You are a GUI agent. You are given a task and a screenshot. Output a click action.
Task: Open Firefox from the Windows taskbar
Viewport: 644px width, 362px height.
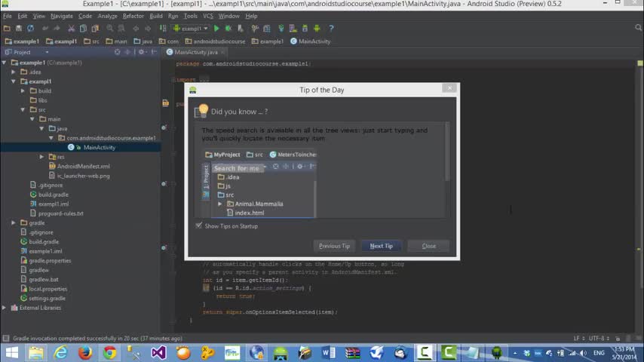click(85, 352)
